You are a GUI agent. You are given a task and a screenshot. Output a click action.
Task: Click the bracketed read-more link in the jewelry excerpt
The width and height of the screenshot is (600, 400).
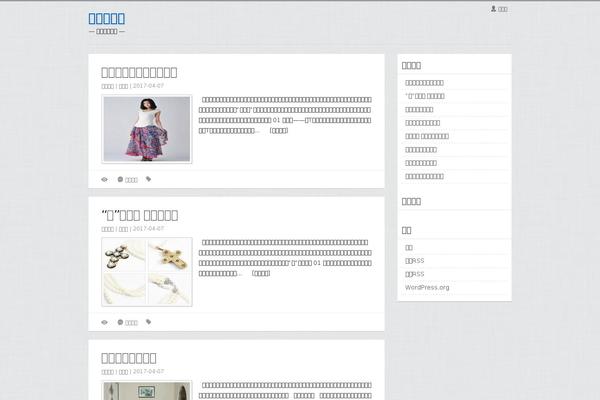(261, 273)
